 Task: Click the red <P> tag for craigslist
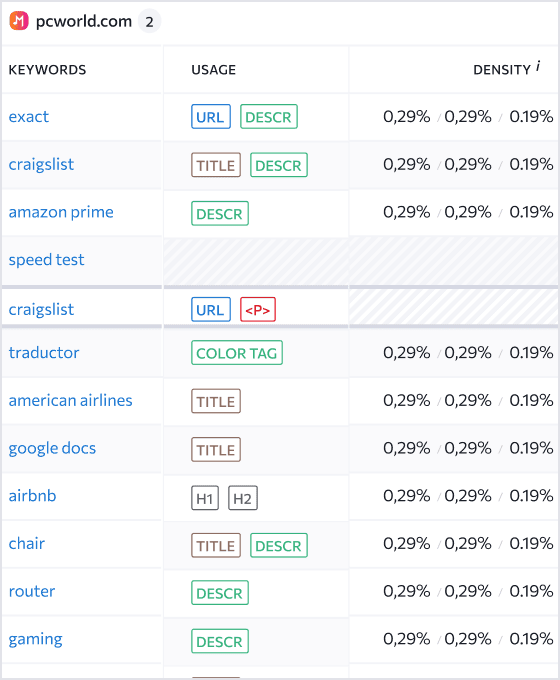258,310
